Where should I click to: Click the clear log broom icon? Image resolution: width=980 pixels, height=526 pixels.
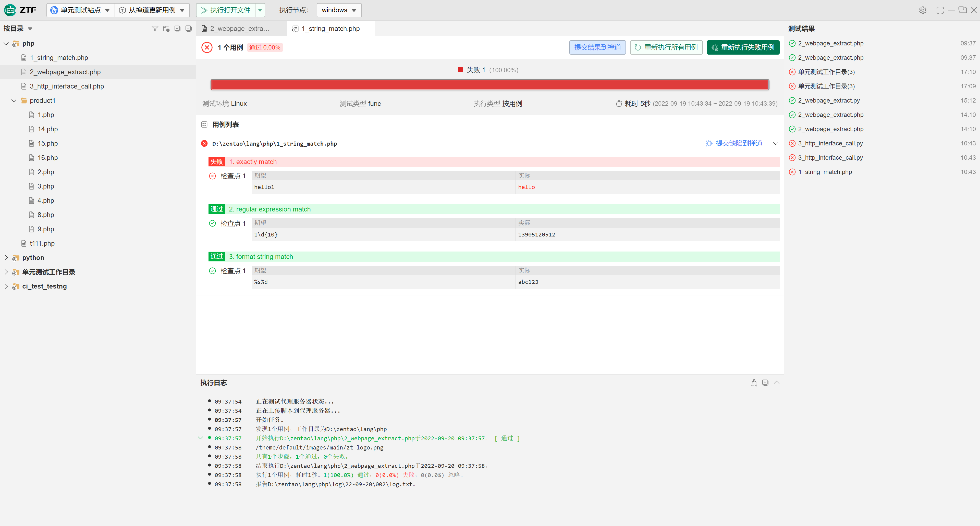[x=754, y=383]
